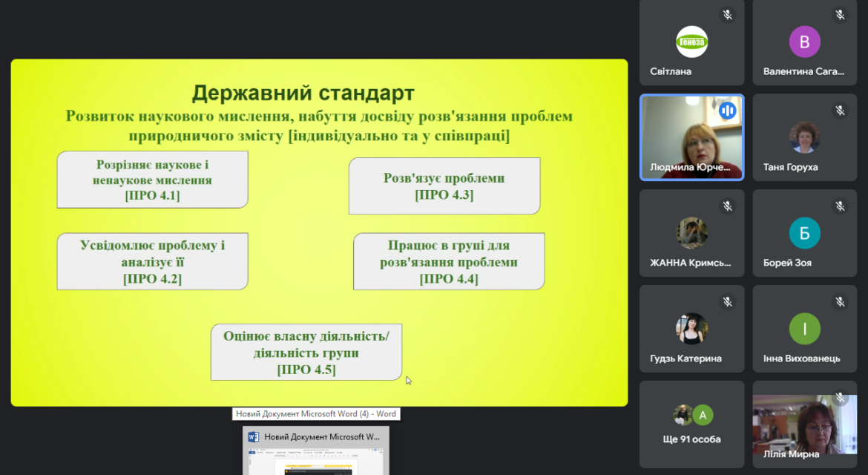
Task: Open the Ще 91 особа participants tile
Action: tap(692, 425)
